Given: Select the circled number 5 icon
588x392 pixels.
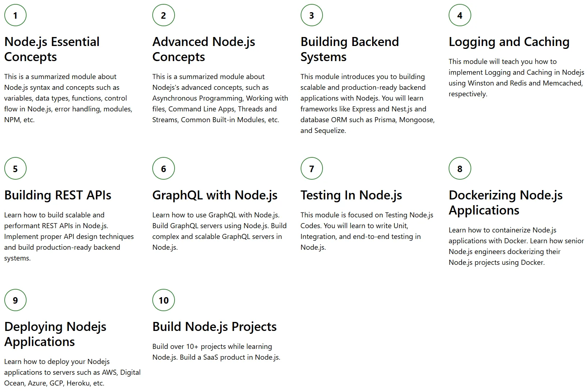Looking at the screenshot, I should pyautogui.click(x=15, y=169).
